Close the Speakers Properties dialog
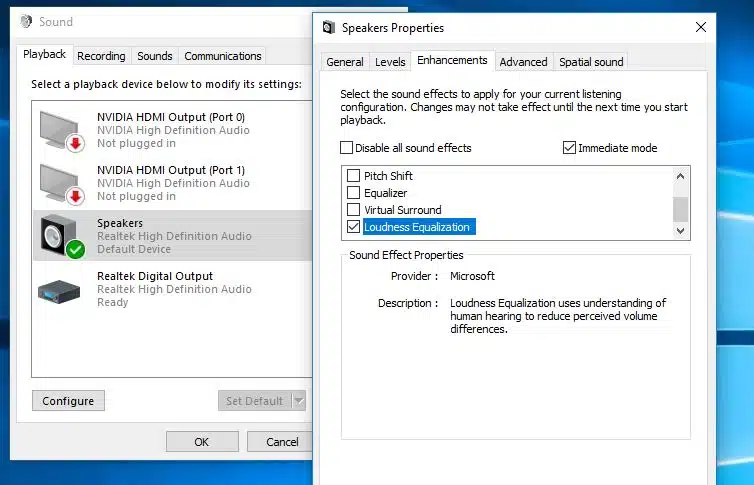The height and width of the screenshot is (485, 754). tap(701, 27)
